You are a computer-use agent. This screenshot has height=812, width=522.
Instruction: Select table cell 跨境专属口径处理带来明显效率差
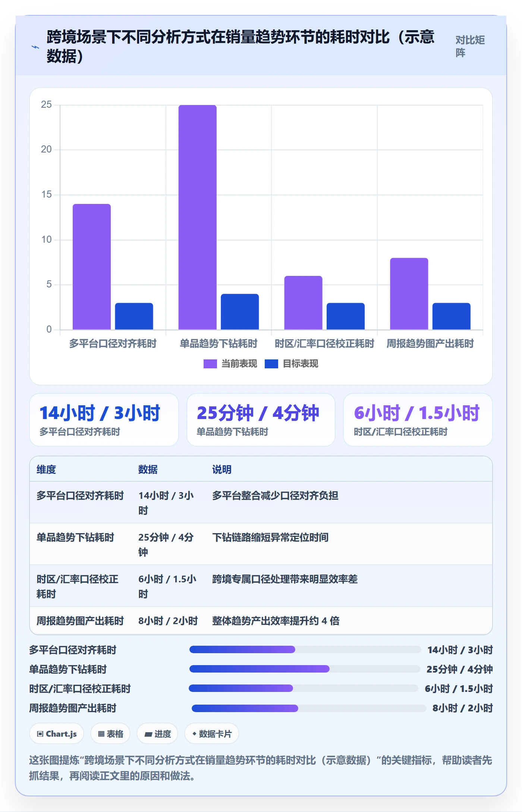[285, 579]
